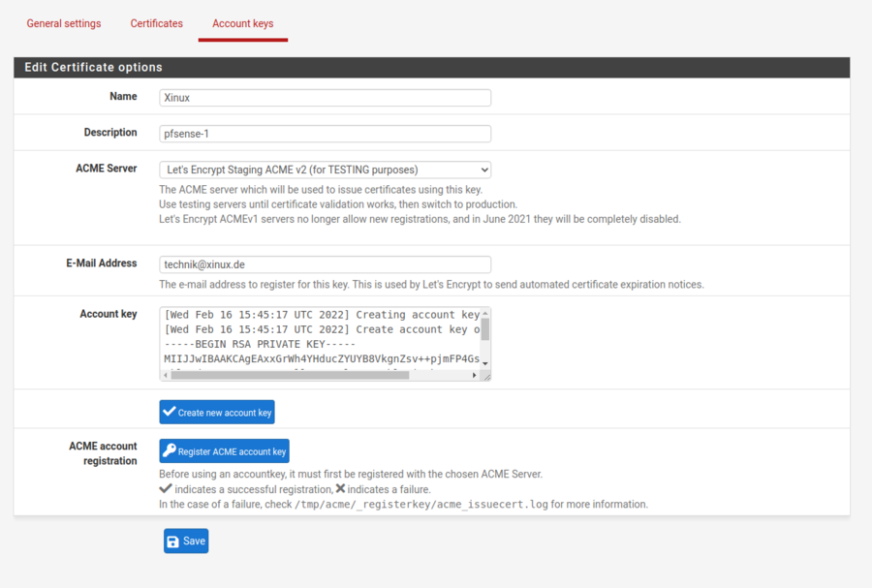The width and height of the screenshot is (872, 588).
Task: Click the checkmark icon on Create new account key
Action: coord(169,412)
